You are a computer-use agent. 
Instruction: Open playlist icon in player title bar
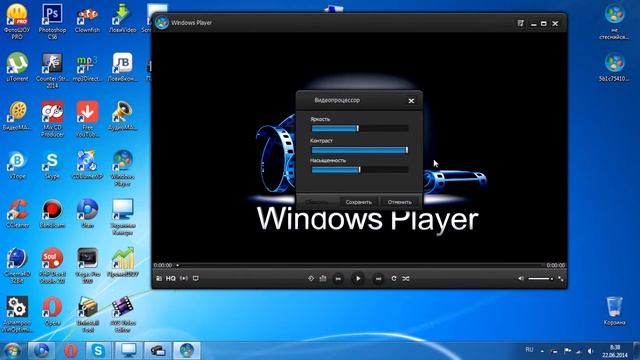pyautogui.click(x=520, y=23)
